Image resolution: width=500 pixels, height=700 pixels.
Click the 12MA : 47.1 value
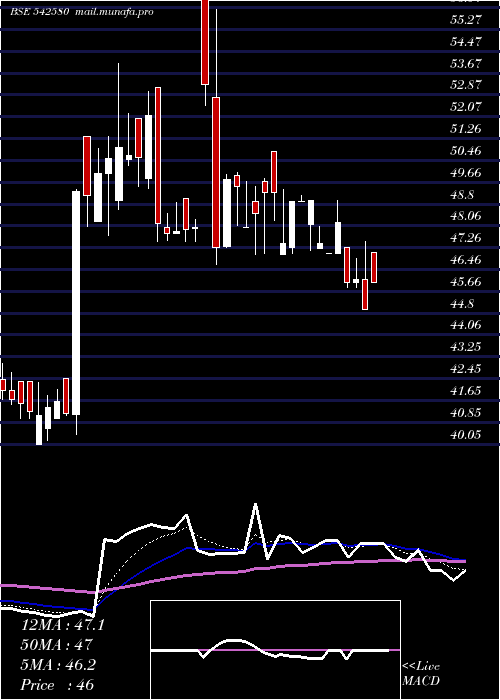(x=63, y=625)
